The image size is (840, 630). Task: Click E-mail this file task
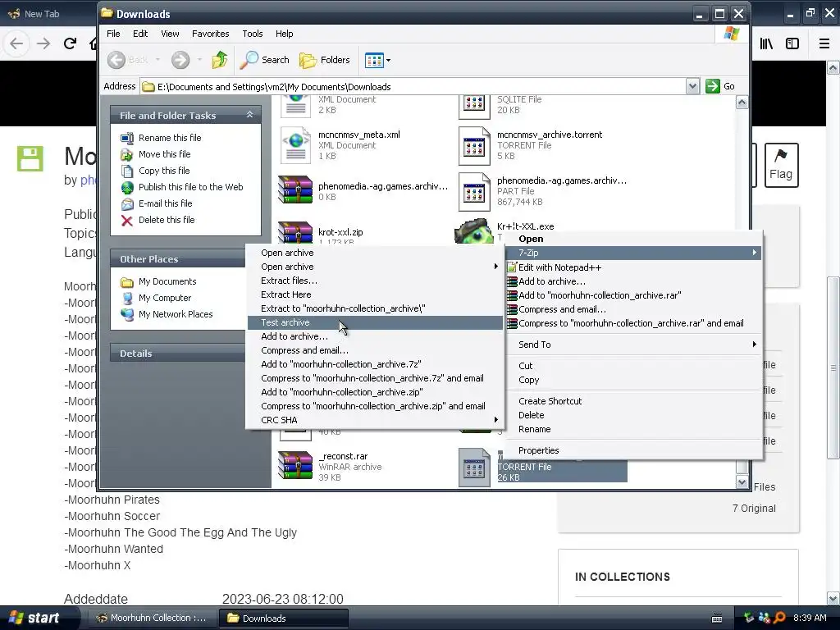click(x=165, y=203)
